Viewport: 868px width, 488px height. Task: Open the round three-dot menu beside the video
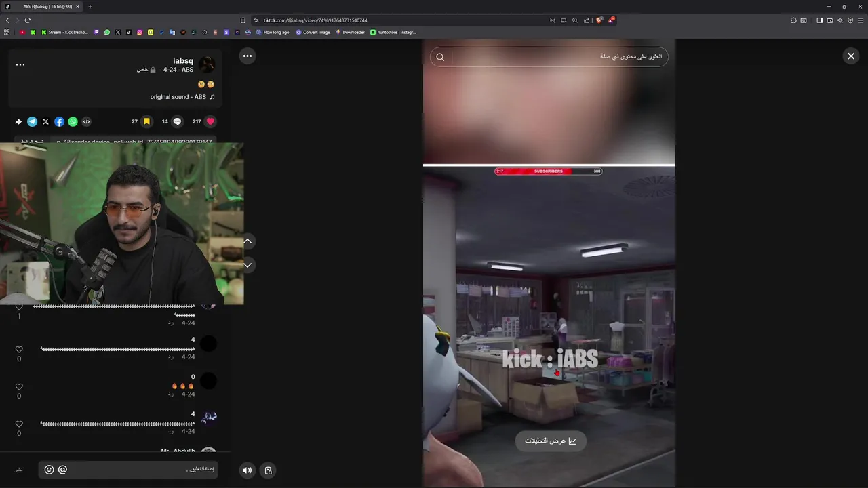(x=248, y=56)
